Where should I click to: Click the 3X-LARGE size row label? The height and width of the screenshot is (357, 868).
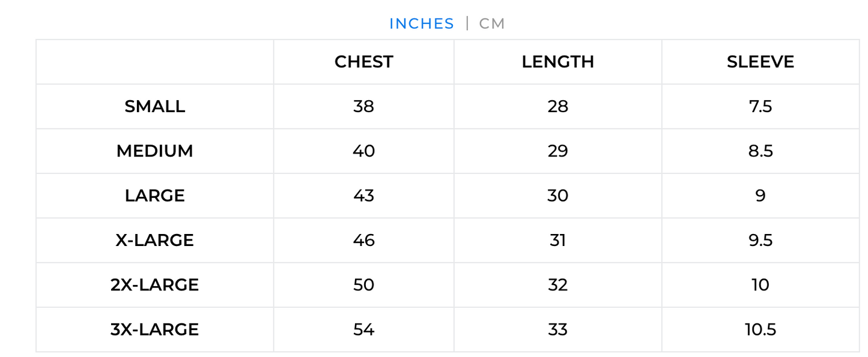[x=155, y=329]
